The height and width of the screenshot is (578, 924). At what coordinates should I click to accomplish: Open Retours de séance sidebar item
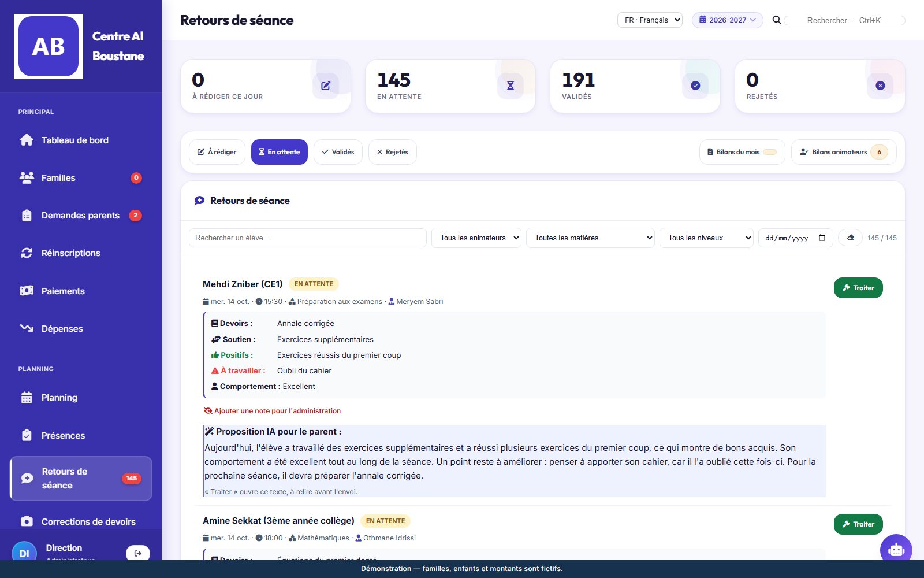point(81,479)
